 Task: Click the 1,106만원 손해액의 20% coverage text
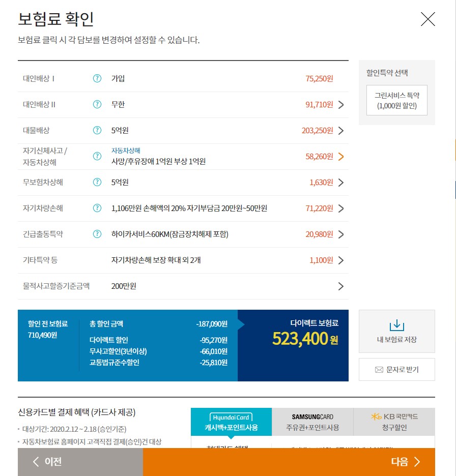pos(189,209)
